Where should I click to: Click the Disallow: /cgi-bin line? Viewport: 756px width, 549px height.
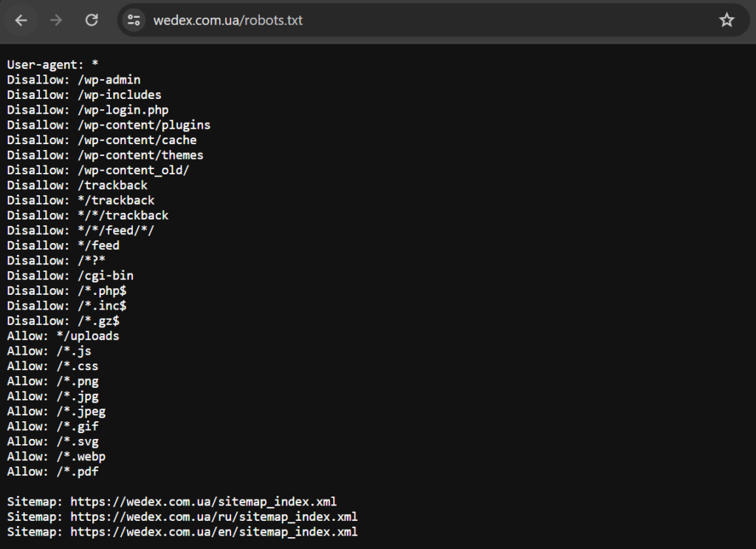click(x=70, y=276)
